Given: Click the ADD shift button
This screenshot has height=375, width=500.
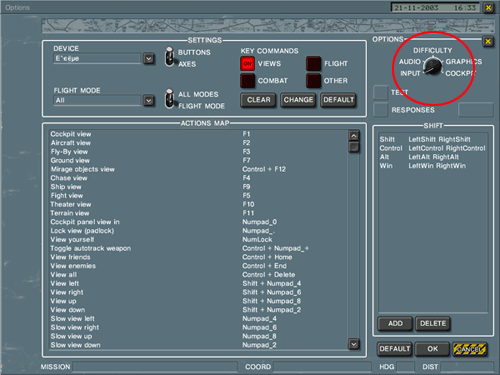Looking at the screenshot, I should click(395, 324).
